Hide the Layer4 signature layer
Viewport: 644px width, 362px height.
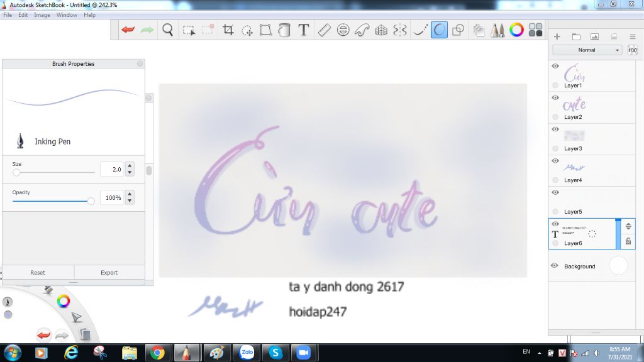[555, 161]
